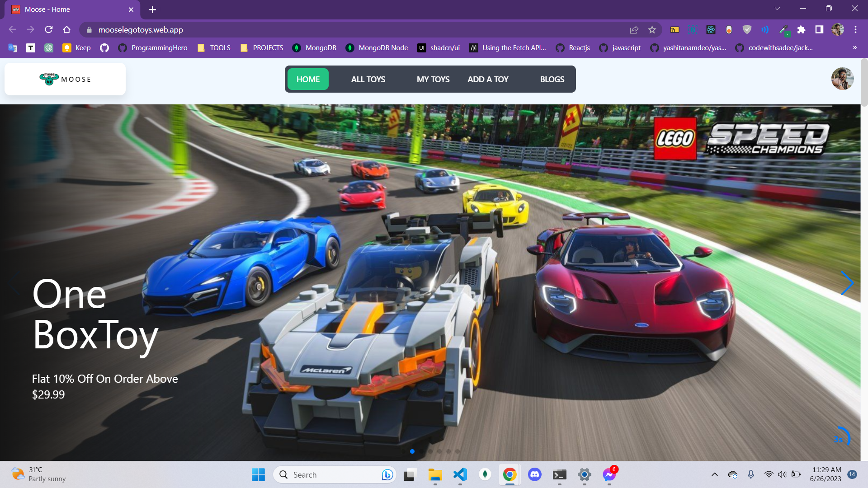Click the browser back arrow
The width and height of the screenshot is (868, 488).
13,29
